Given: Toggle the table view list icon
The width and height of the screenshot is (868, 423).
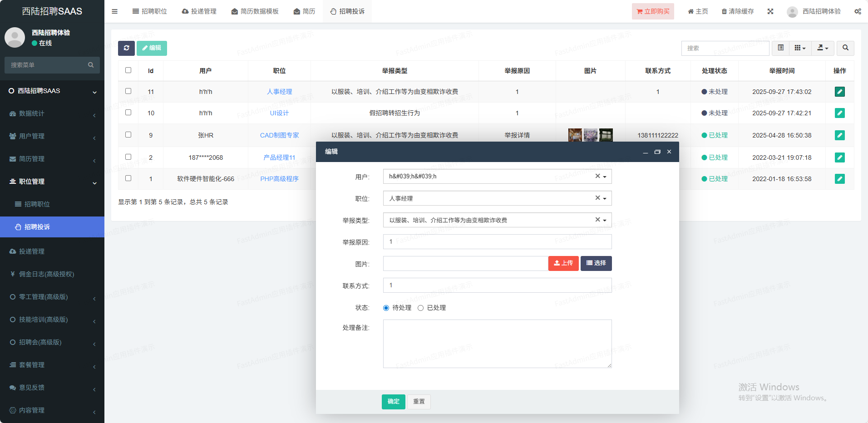Looking at the screenshot, I should 780,48.
